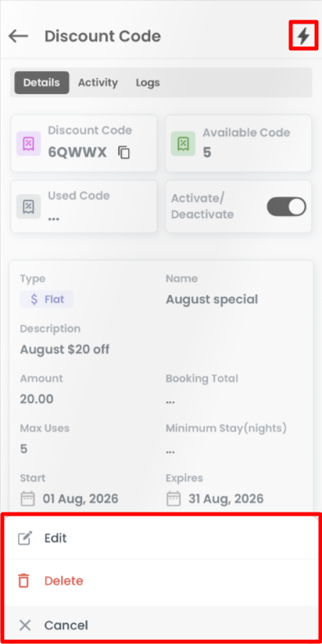The image size is (322, 644).
Task: Click the gray Used Code coupon icon
Action: [28, 206]
